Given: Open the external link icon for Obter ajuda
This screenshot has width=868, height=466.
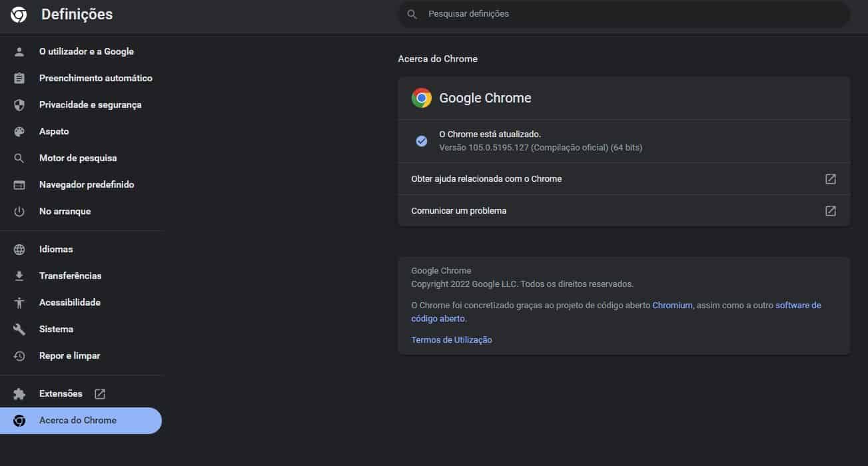Looking at the screenshot, I should (831, 178).
